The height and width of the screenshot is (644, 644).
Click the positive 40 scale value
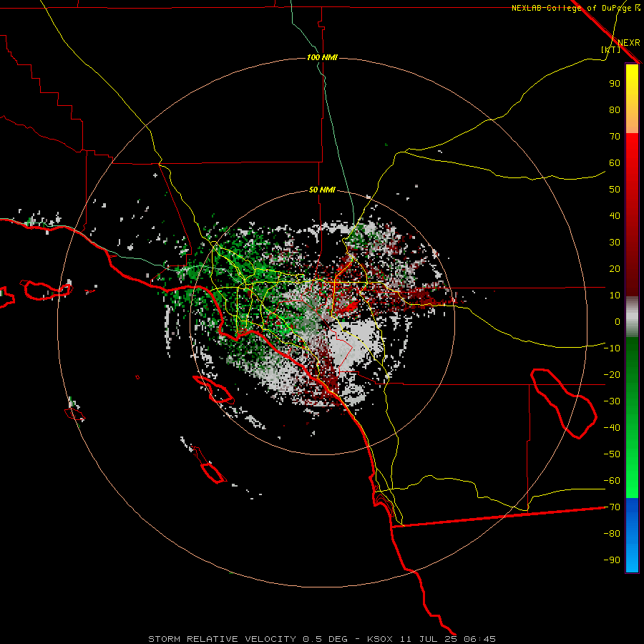point(615,216)
